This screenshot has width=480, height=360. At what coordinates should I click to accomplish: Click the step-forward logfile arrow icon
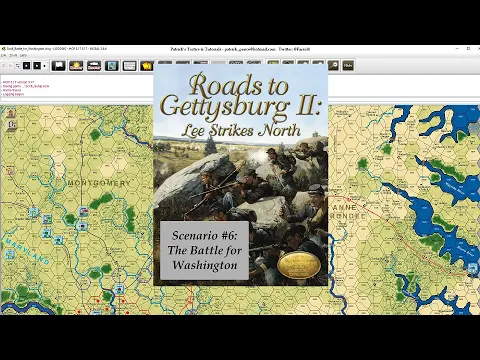point(10,66)
